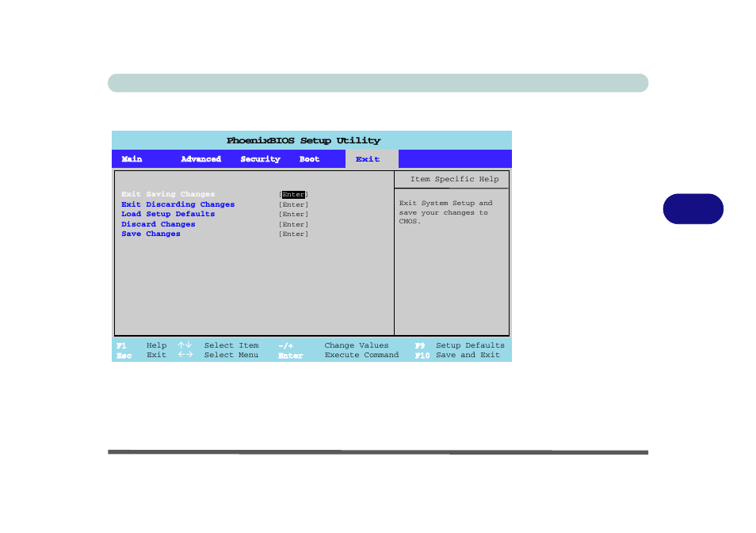Click the Esc Exit key hint
Viewport: 756px width, 533px height.
click(x=141, y=355)
